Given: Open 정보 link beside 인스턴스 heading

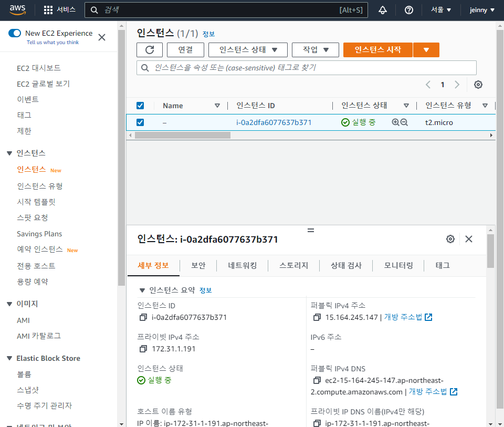Looking at the screenshot, I should click(x=208, y=34).
